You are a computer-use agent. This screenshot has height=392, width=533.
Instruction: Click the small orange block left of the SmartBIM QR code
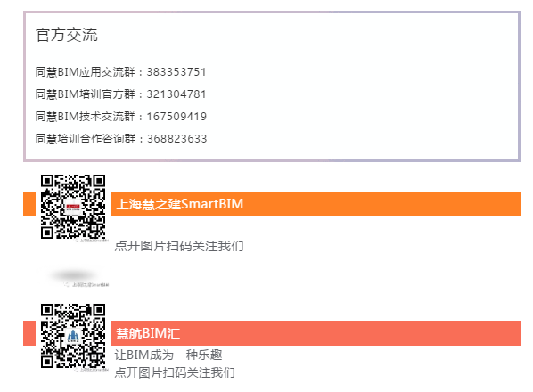point(29,204)
